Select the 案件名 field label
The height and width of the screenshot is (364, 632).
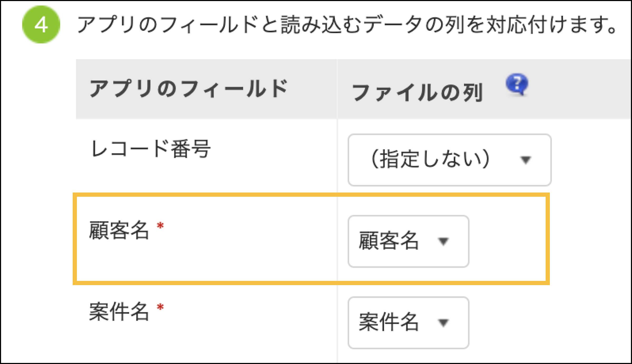[119, 312]
